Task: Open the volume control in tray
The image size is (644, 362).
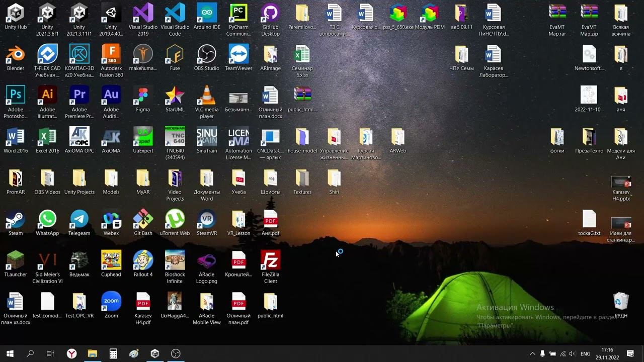Action: coord(572,354)
